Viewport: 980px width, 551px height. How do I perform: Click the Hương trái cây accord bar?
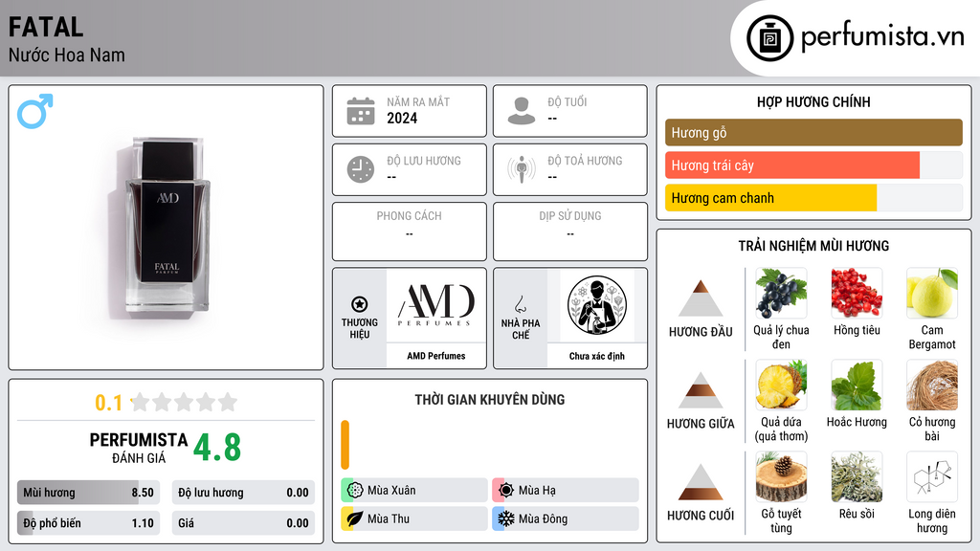813,165
